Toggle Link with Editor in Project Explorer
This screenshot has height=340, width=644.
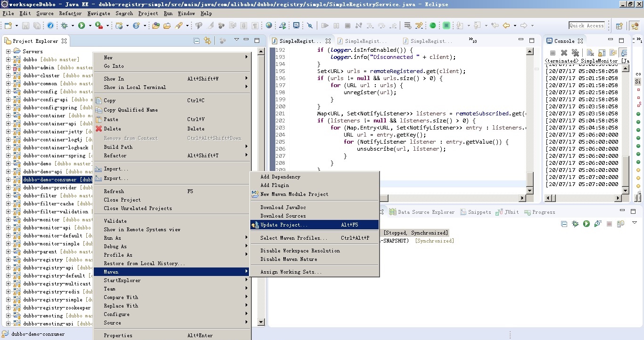[x=207, y=41]
